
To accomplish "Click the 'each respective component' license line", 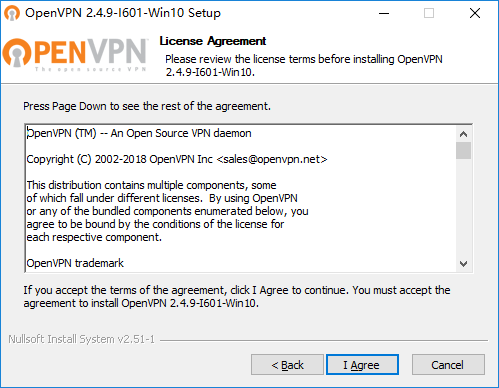I will (94, 237).
